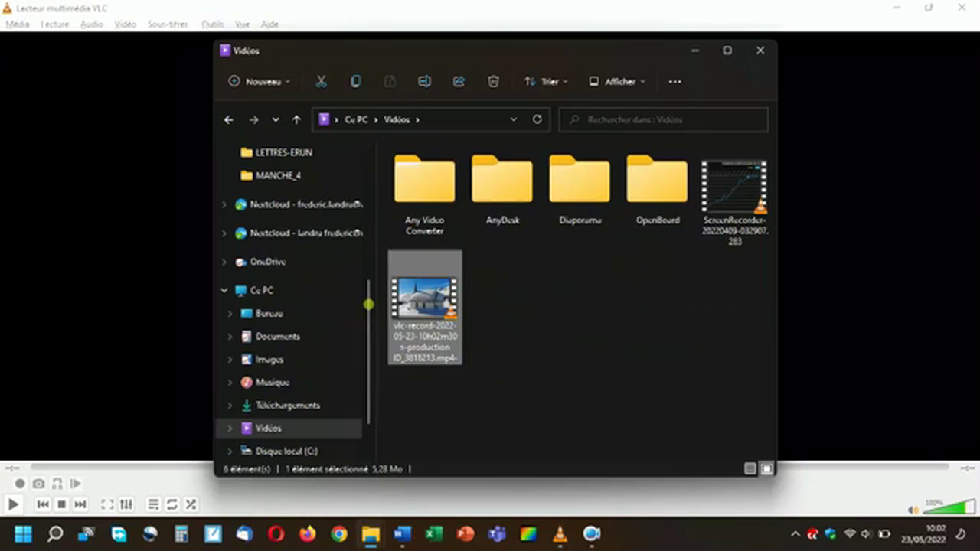The width and height of the screenshot is (980, 551).
Task: Open VLC Outils menu
Action: [x=213, y=24]
